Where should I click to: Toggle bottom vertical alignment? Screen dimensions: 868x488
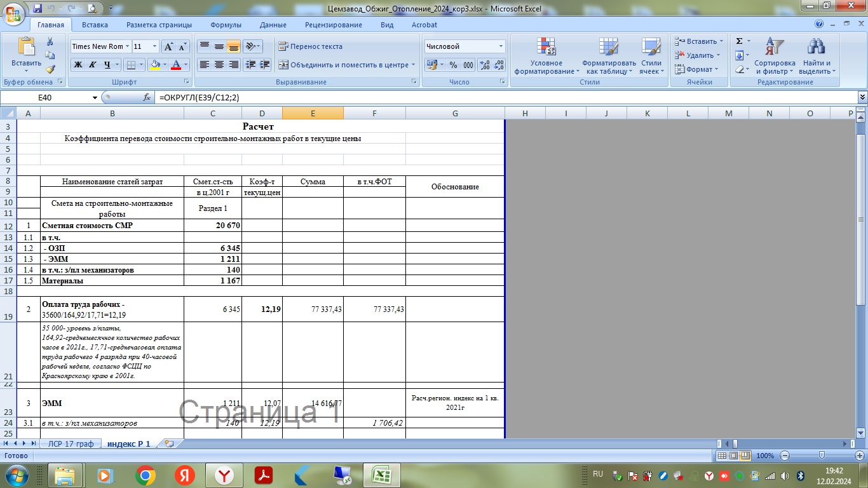point(233,46)
